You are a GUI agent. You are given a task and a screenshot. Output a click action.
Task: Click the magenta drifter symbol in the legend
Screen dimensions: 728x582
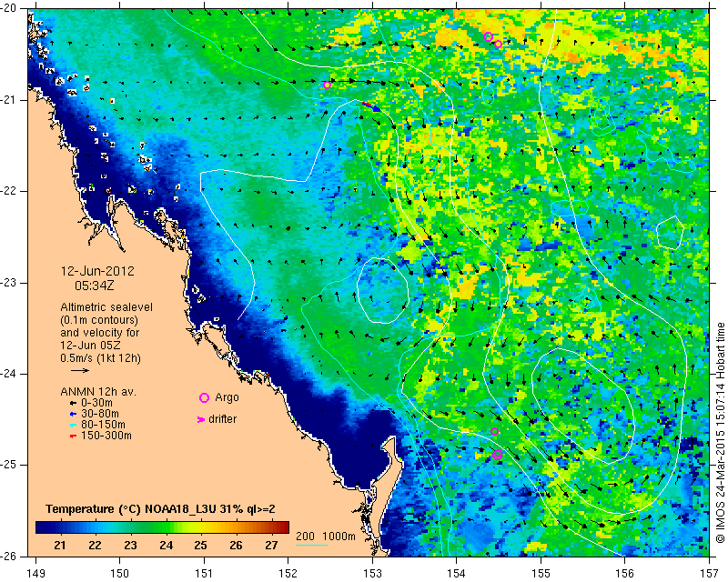tap(201, 419)
